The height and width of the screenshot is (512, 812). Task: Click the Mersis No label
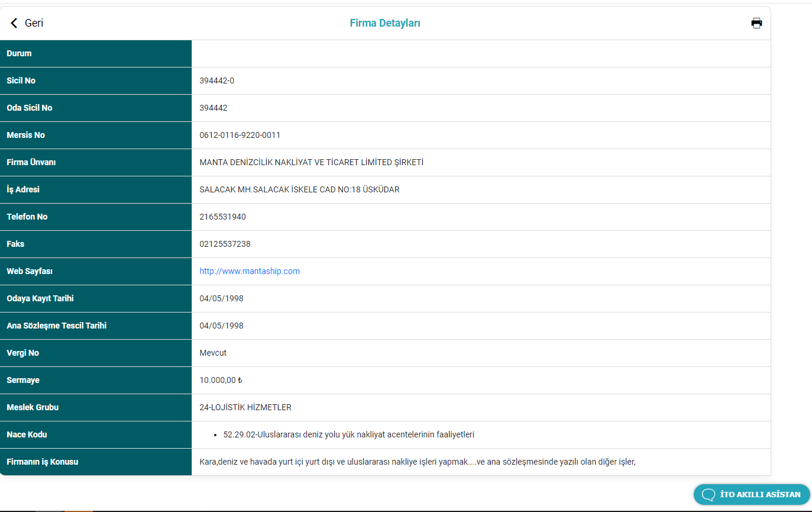(26, 135)
